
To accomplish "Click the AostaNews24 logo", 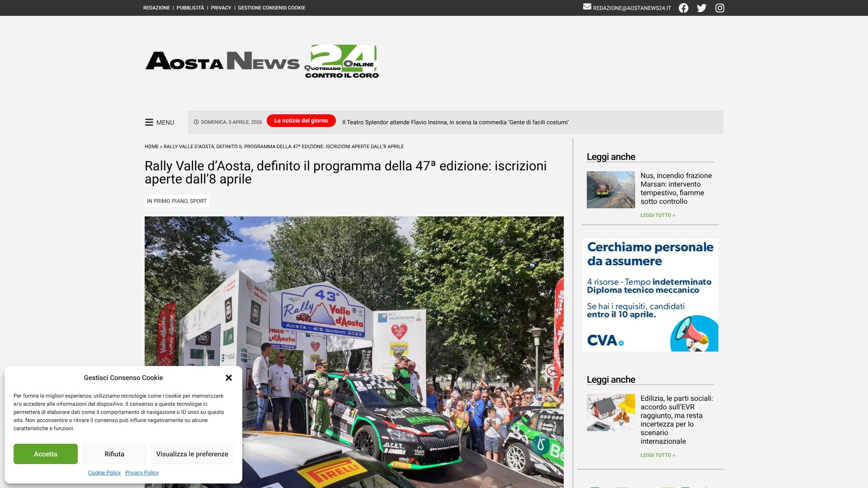I will tap(261, 61).
